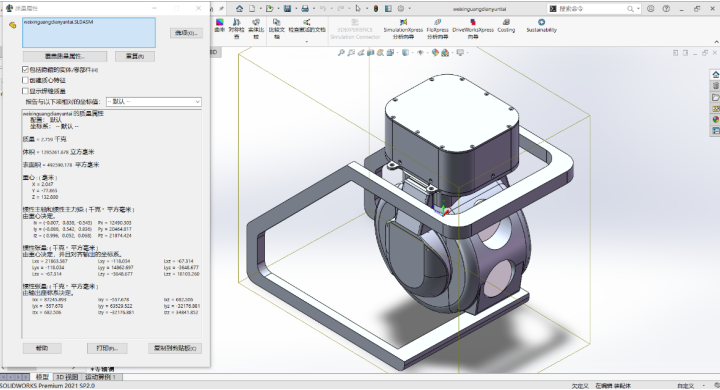Print using the printer toolbar icon
Image resolution: width=720 pixels, height=390 pixels.
coord(305,8)
